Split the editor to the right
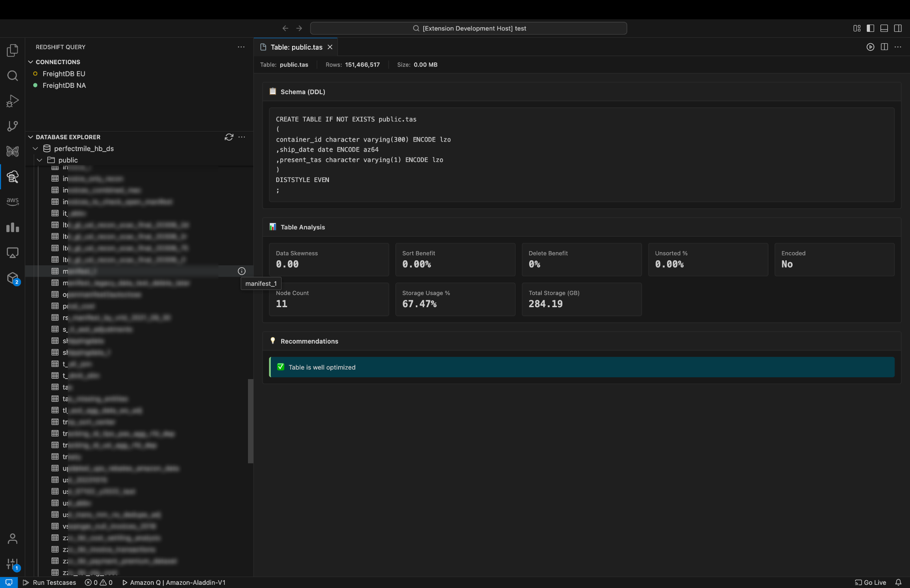Viewport: 910px width, 588px height. pos(884,47)
